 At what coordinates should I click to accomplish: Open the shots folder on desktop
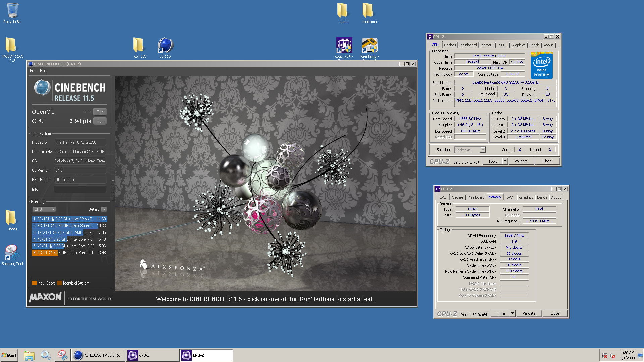click(x=12, y=220)
